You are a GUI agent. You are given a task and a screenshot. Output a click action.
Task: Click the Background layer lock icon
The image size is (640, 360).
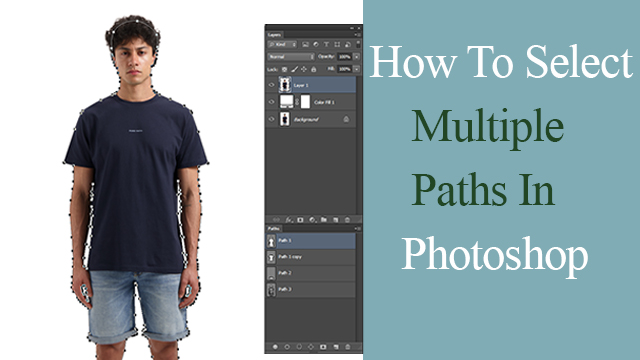(x=346, y=119)
